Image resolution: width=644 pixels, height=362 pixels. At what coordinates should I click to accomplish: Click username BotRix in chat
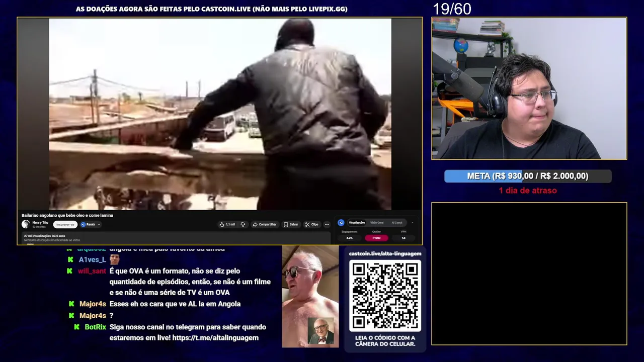point(96,327)
